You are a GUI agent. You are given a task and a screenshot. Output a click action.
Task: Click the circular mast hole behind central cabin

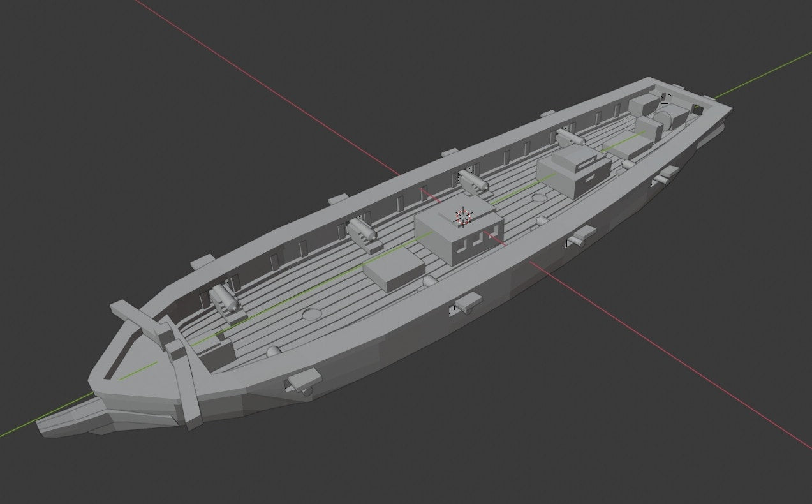pyautogui.click(x=538, y=198)
